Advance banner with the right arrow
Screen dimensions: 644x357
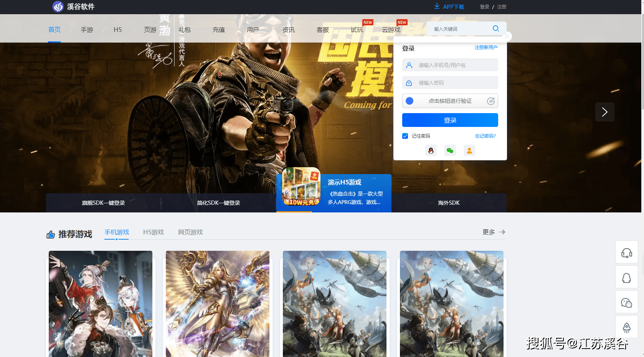tap(604, 112)
